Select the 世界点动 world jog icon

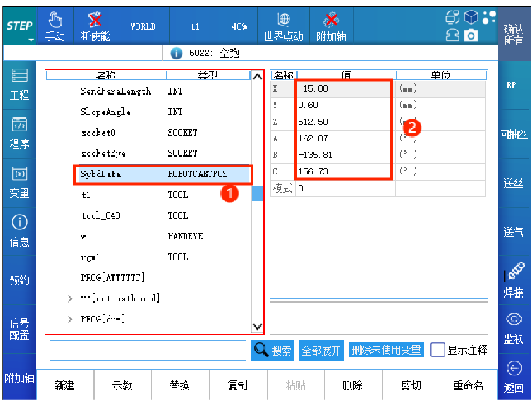(x=283, y=20)
